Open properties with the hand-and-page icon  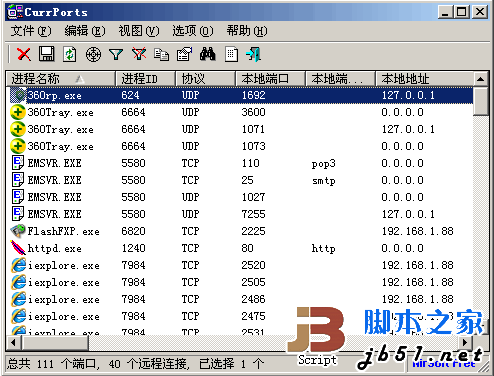(x=184, y=54)
